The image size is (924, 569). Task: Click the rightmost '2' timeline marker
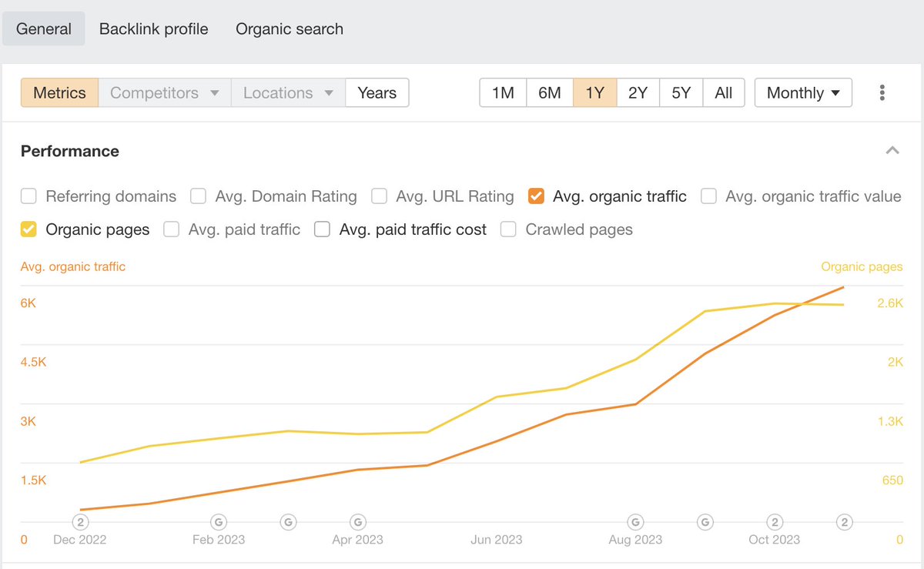point(844,521)
